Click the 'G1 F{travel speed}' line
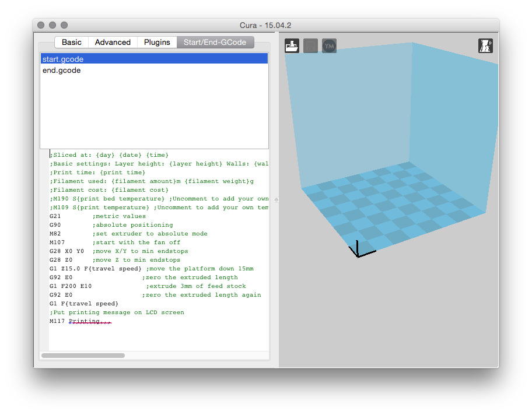The height and width of the screenshot is (415, 532). click(84, 304)
